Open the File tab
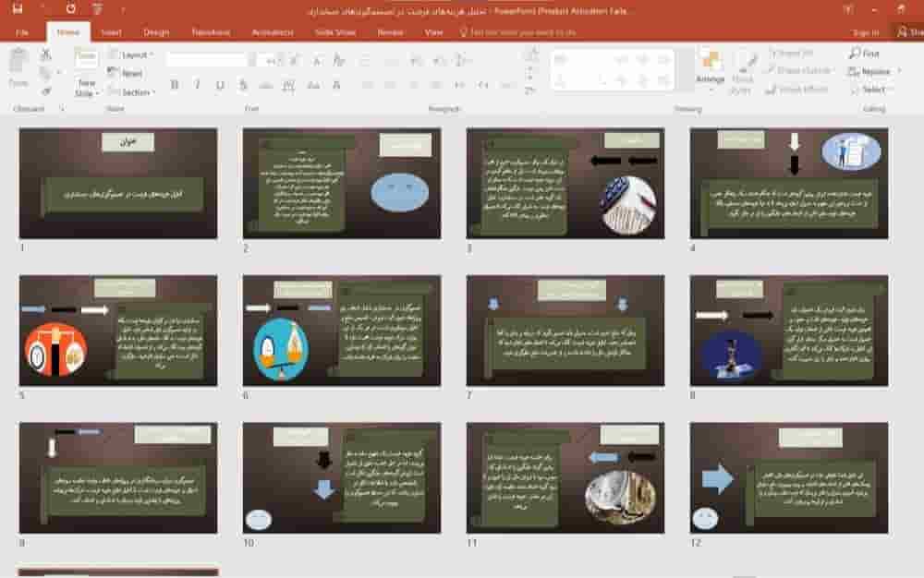 (x=22, y=32)
